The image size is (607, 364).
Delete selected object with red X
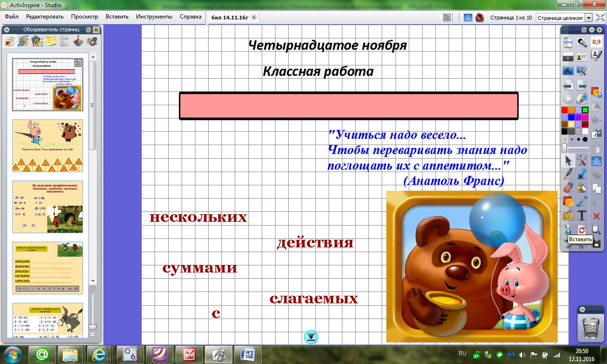(597, 216)
